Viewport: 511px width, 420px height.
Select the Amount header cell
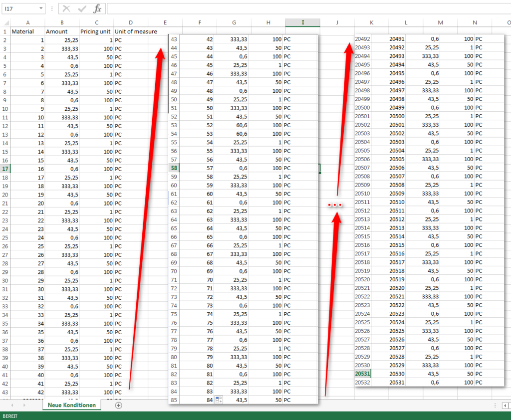62,31
